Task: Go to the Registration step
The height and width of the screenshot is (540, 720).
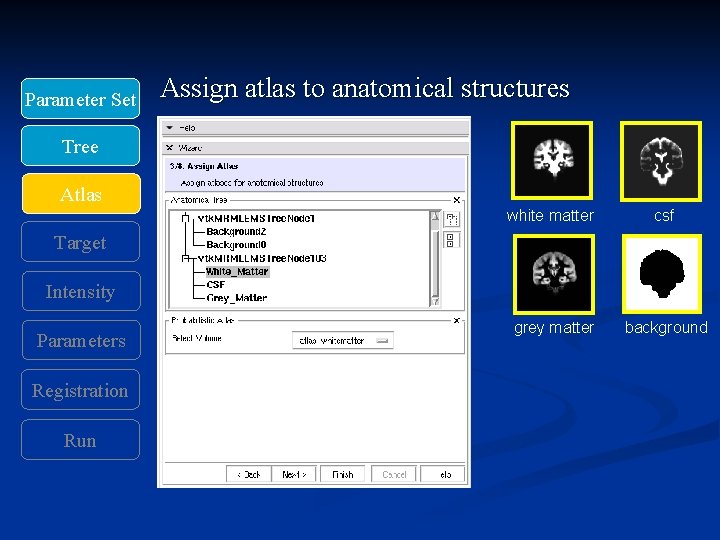Action: [80, 390]
